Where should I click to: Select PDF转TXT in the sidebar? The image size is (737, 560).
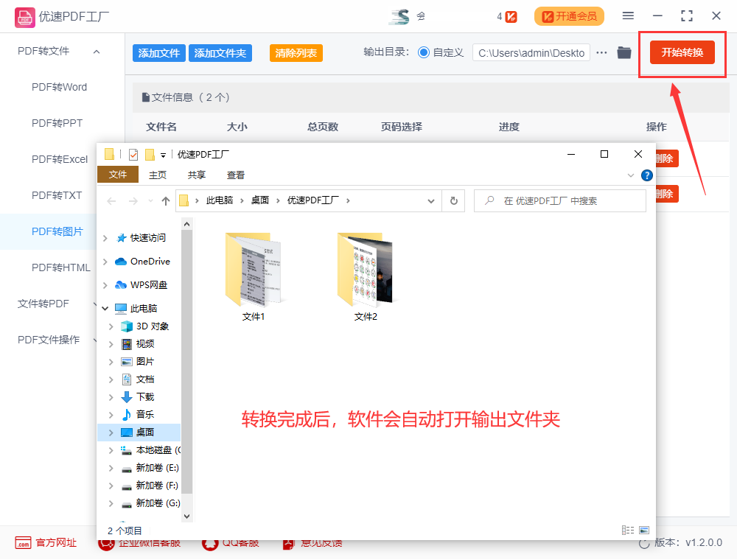point(57,195)
